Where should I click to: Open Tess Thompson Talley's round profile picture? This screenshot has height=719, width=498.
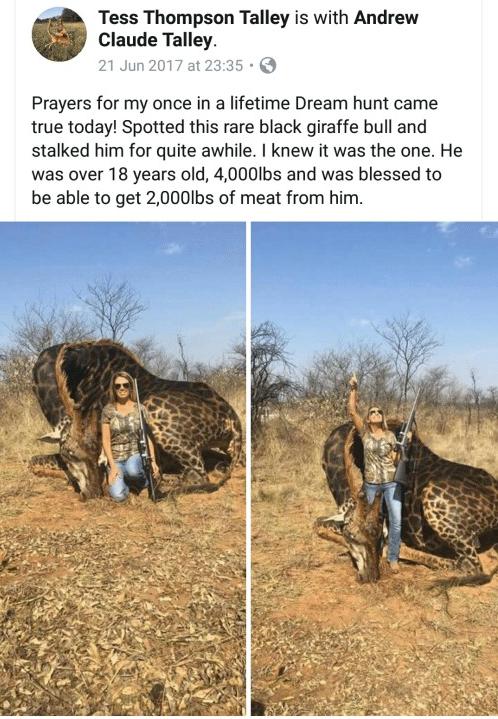(x=59, y=34)
